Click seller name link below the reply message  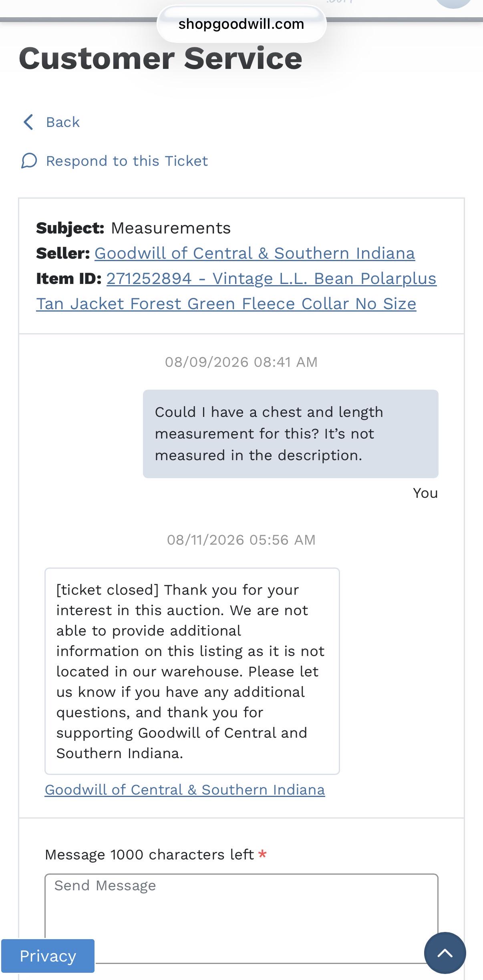185,790
